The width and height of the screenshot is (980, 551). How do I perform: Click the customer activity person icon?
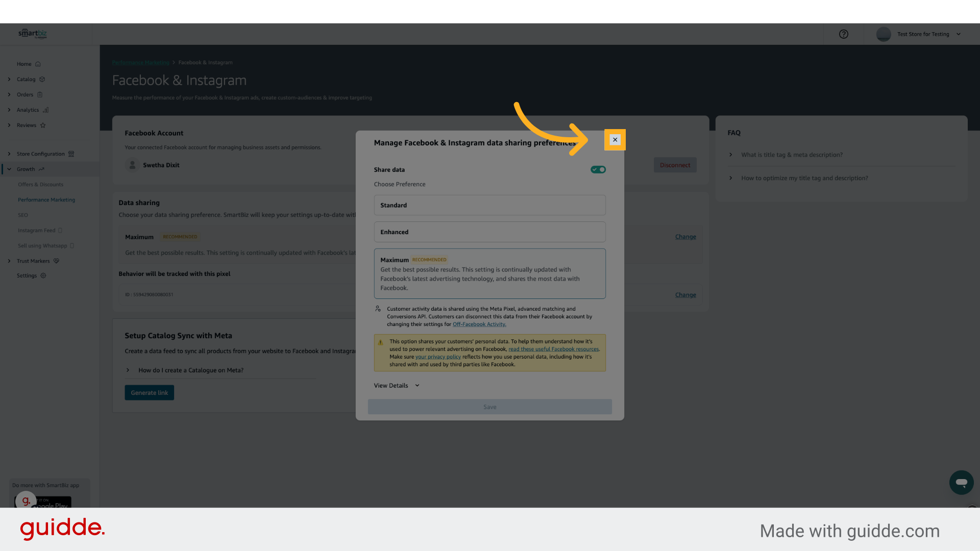378,309
